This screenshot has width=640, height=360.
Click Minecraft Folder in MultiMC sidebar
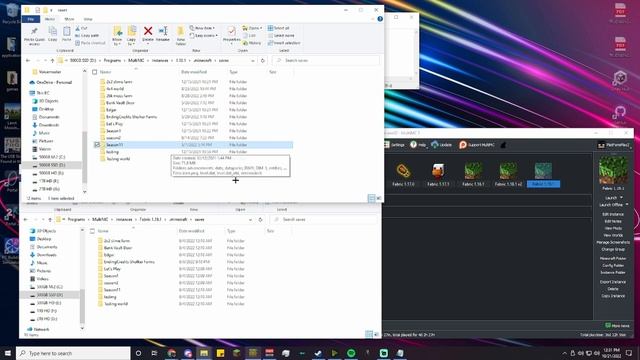[613, 258]
